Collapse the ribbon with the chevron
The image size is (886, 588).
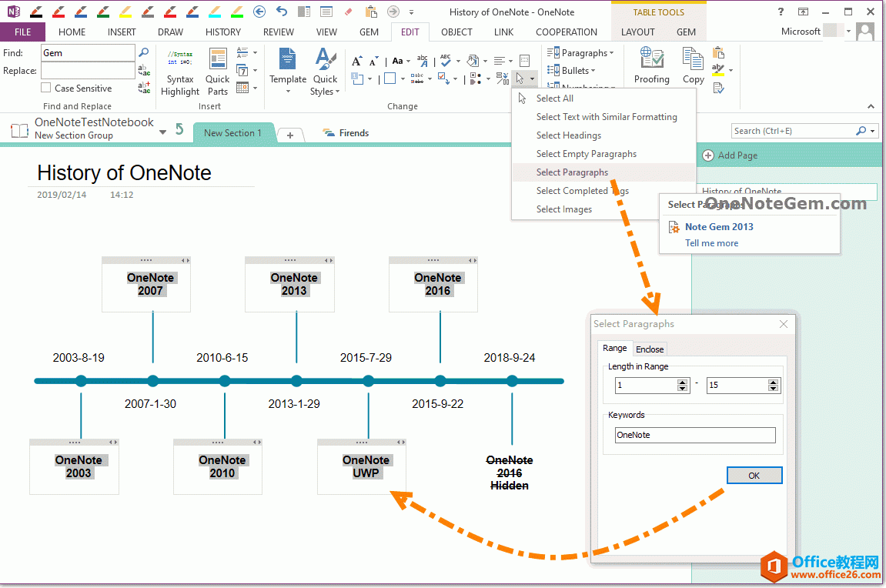point(871,106)
